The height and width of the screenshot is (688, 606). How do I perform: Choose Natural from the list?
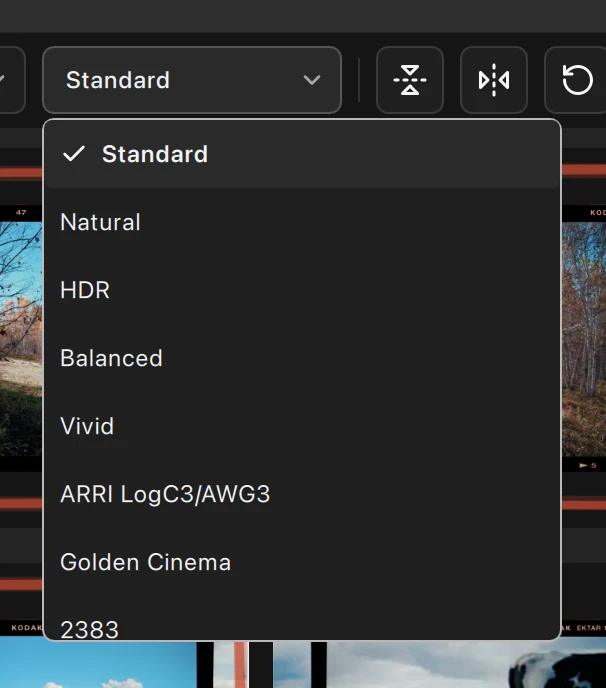(x=302, y=222)
